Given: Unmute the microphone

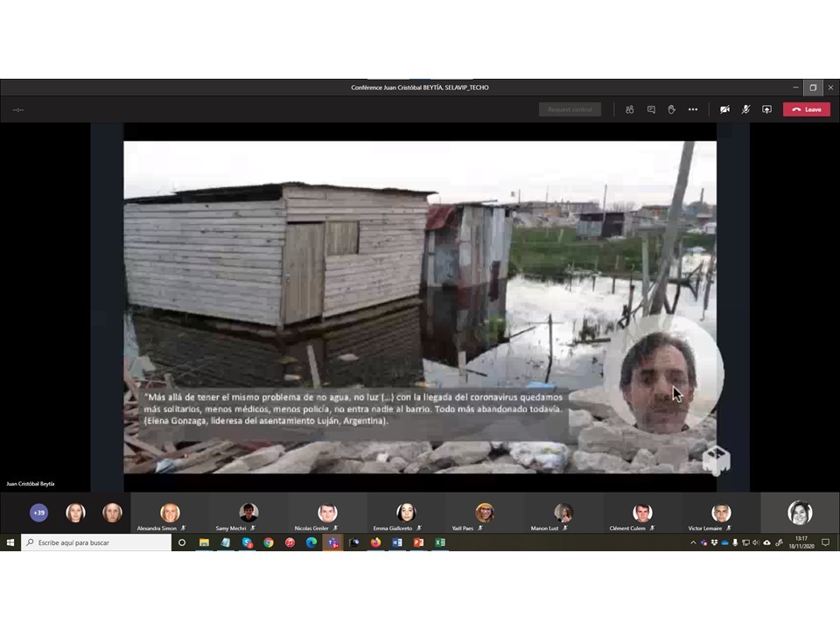Looking at the screenshot, I should [745, 109].
